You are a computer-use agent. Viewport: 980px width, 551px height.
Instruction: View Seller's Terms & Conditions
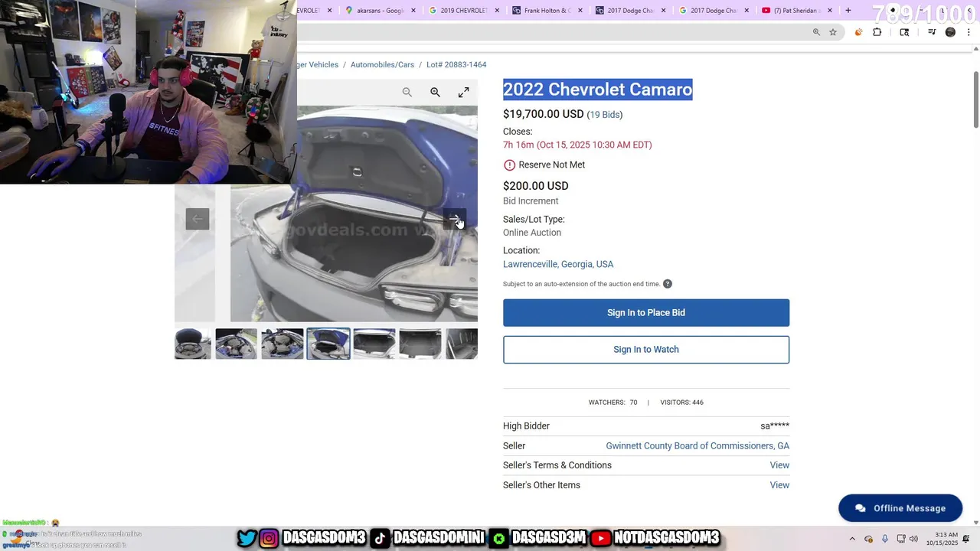coord(779,465)
